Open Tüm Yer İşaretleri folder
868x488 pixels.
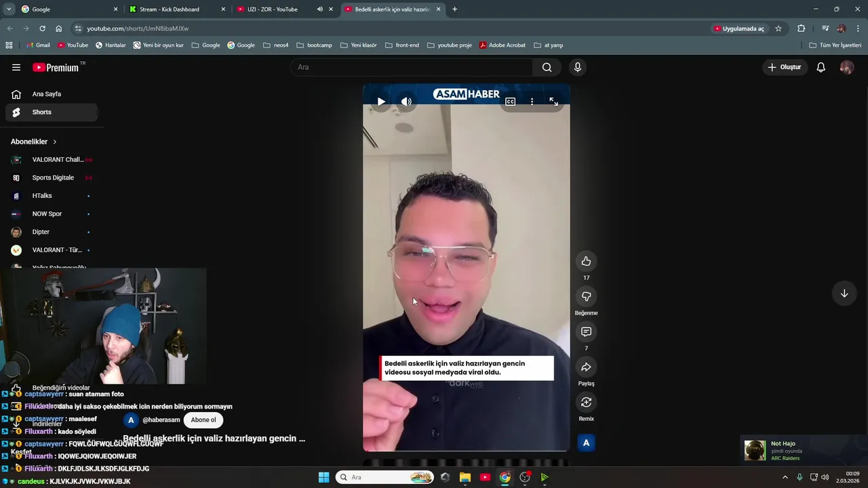pos(835,45)
